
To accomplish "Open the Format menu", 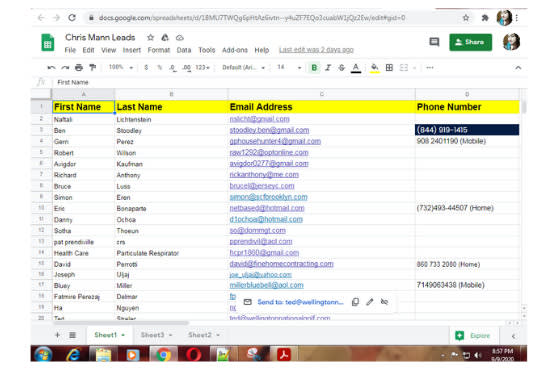I will coord(159,50).
